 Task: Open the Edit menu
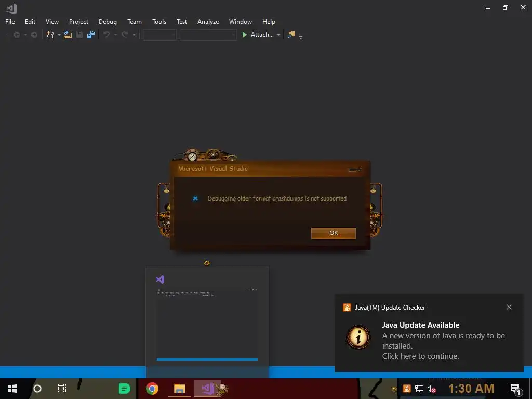pyautogui.click(x=30, y=22)
